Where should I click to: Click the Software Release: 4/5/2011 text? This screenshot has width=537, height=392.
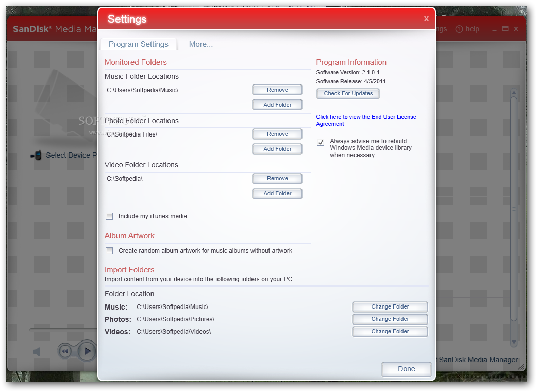(x=350, y=81)
